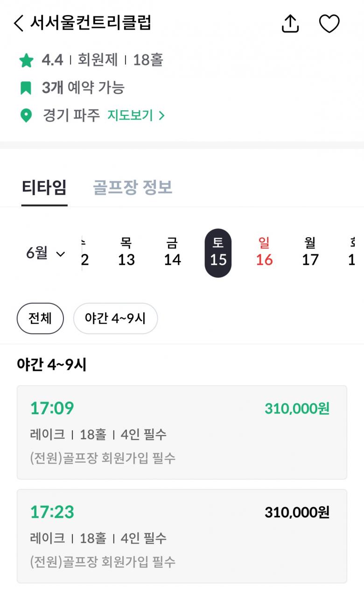
Task: Tap the green location pin icon
Action: tap(26, 115)
